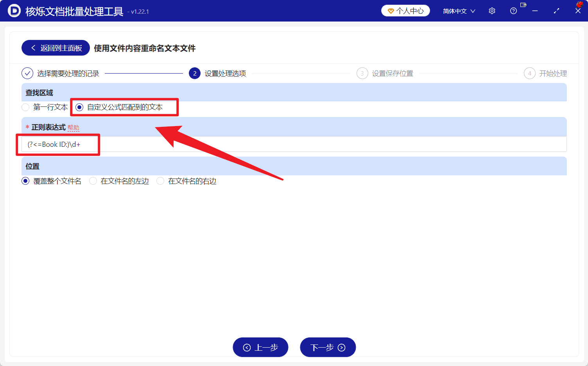The image size is (588, 366).
Task: Select the 第一行文本 radio option
Action: point(45,107)
